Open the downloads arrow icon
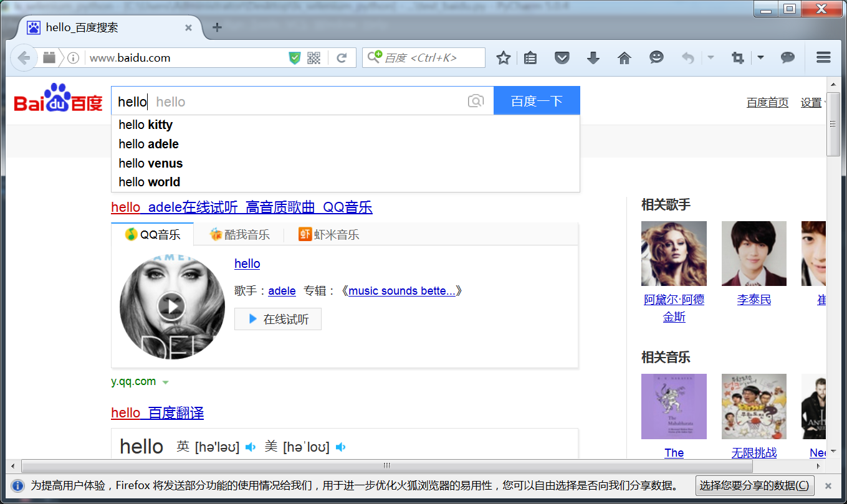 tap(593, 58)
